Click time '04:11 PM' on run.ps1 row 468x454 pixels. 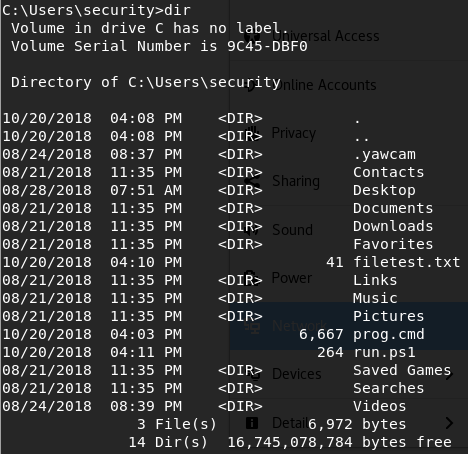coord(146,352)
